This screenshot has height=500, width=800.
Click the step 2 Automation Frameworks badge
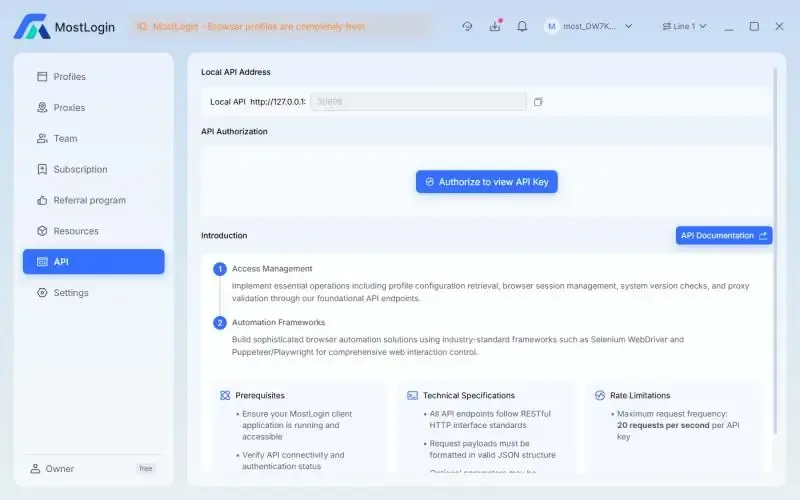[x=220, y=322]
